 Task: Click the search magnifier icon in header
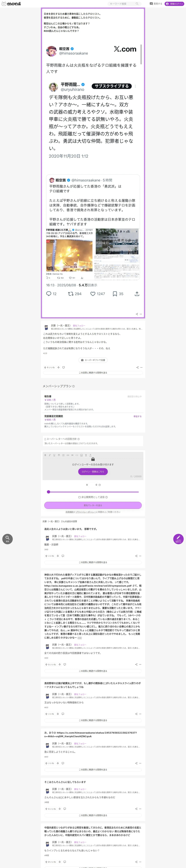point(137,4)
